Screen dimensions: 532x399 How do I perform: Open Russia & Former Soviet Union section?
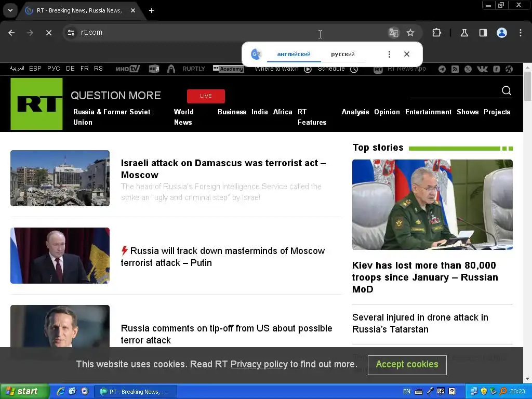click(x=112, y=117)
